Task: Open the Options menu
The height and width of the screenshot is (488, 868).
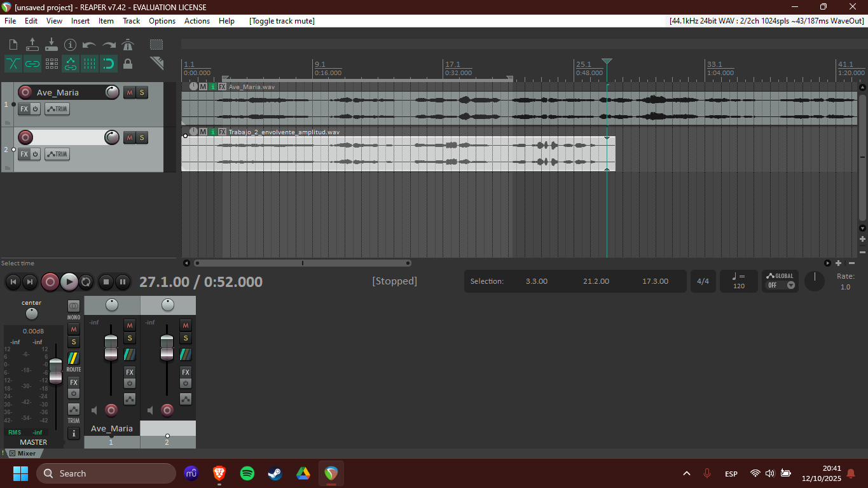Action: coord(162,21)
